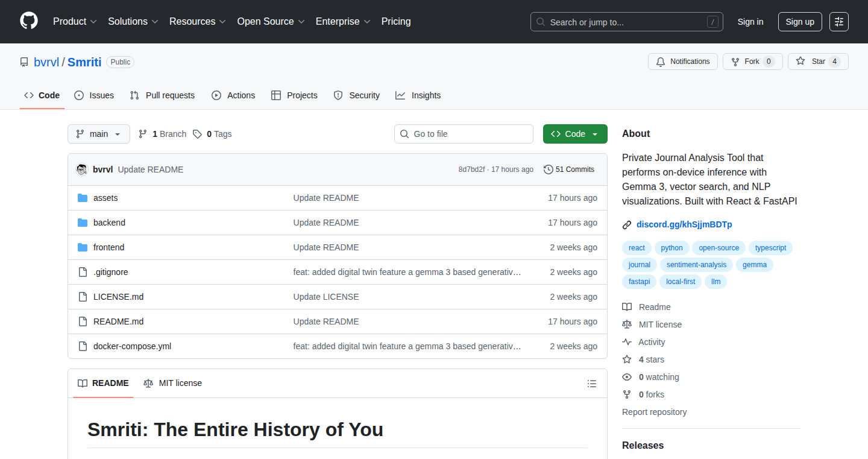Switch to the Issues tab

click(x=94, y=95)
